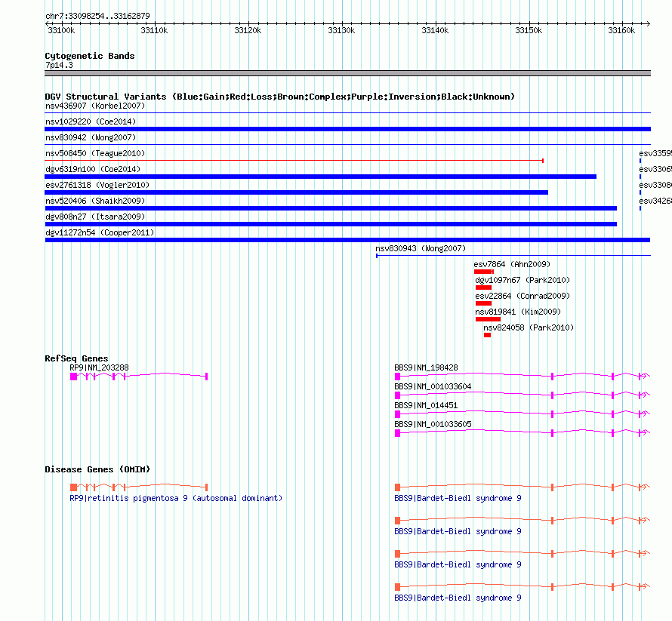Click the RP9|NM_203288 gene label
The width and height of the screenshot is (672, 621).
99,367
